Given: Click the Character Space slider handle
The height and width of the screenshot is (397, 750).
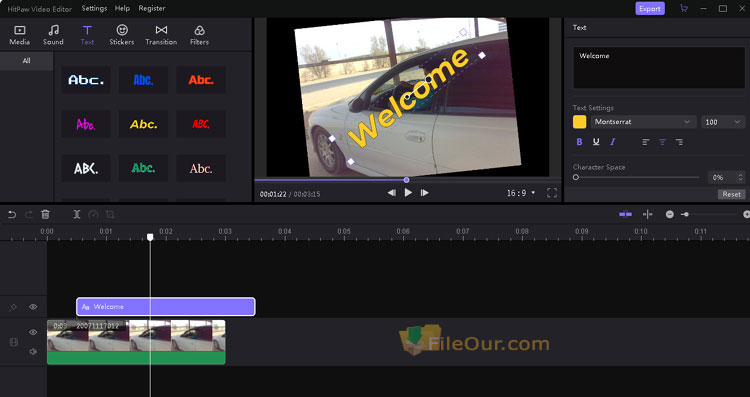Looking at the screenshot, I should 576,177.
